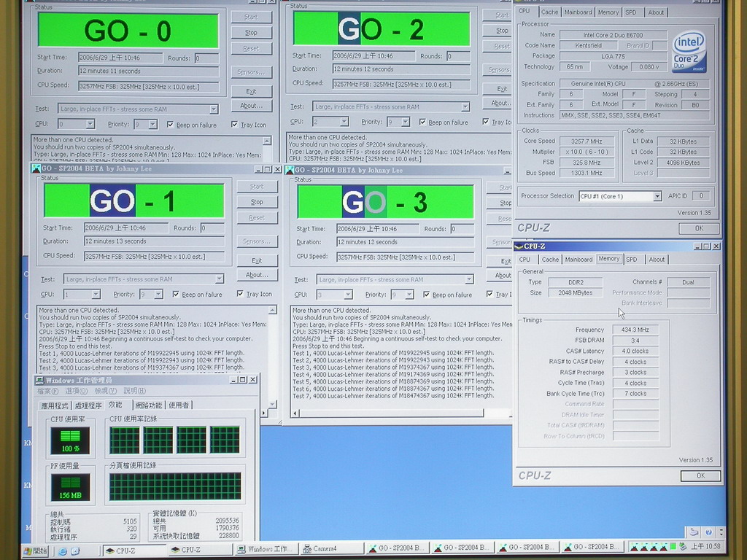The height and width of the screenshot is (560, 747).
Task: Select the 網路功能 tab in Task Manager
Action: (149, 405)
